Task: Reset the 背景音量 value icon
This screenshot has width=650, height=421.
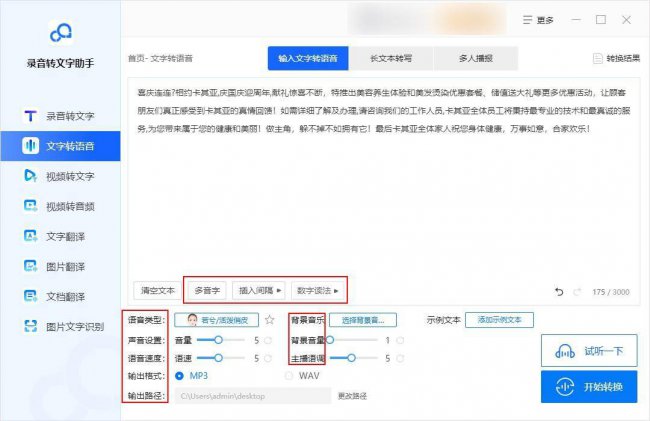Action: click(400, 341)
